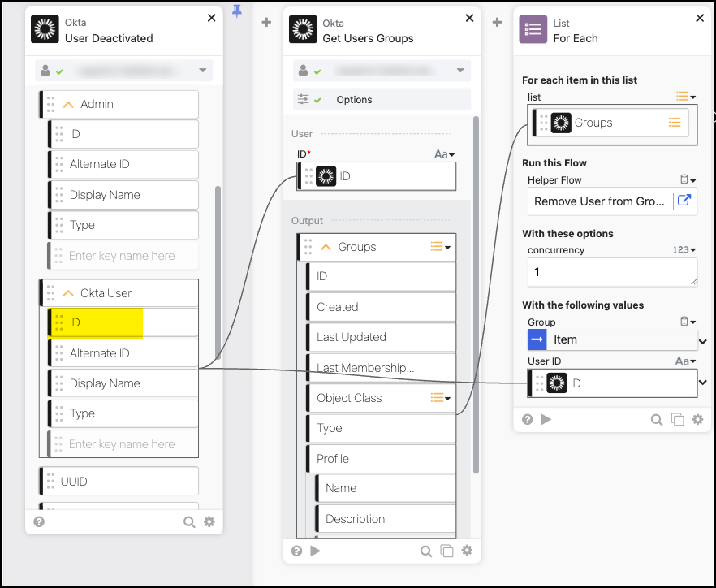Open the Remove User from Gro... helper flow in a new window

(684, 200)
